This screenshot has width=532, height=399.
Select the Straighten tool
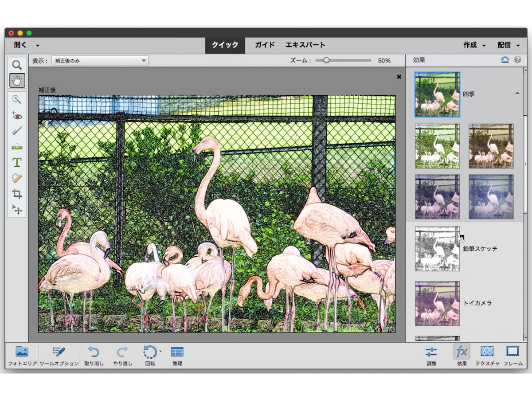point(17,146)
